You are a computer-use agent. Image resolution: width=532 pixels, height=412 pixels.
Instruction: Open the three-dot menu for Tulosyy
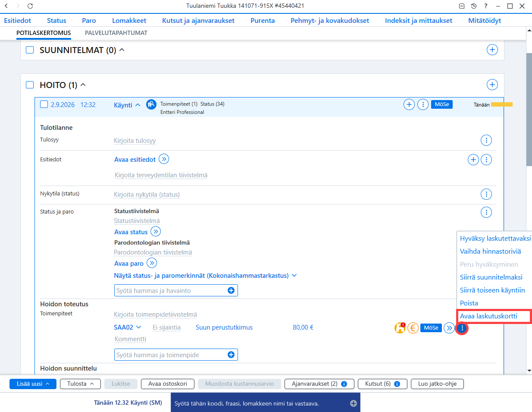[486, 140]
